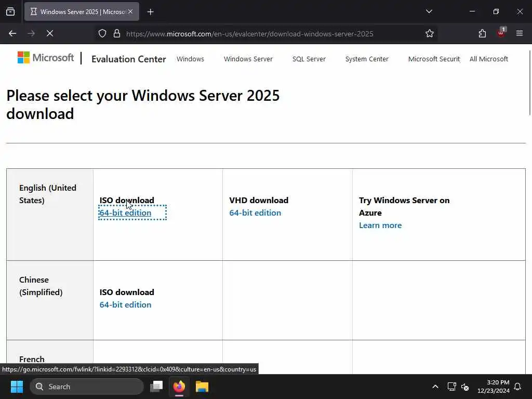Click Try Windows Server on Azure heading
Viewport: 532px width, 399px height.
[404, 206]
